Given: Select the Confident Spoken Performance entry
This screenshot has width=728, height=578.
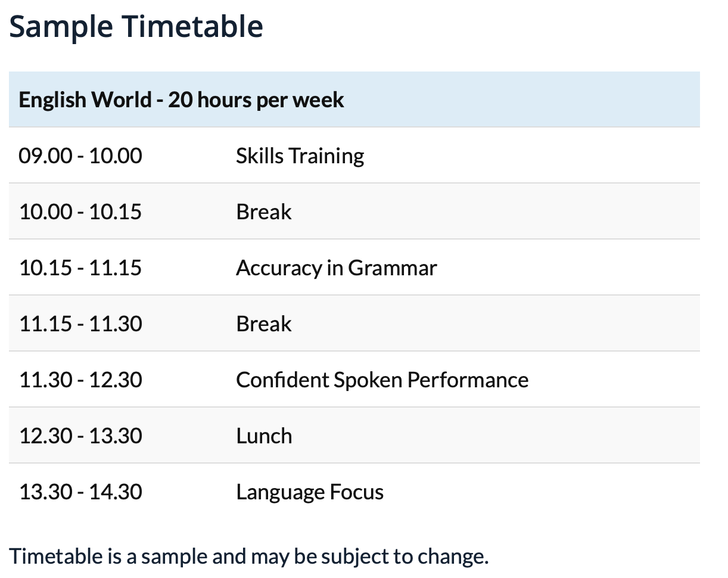Looking at the screenshot, I should 382,380.
